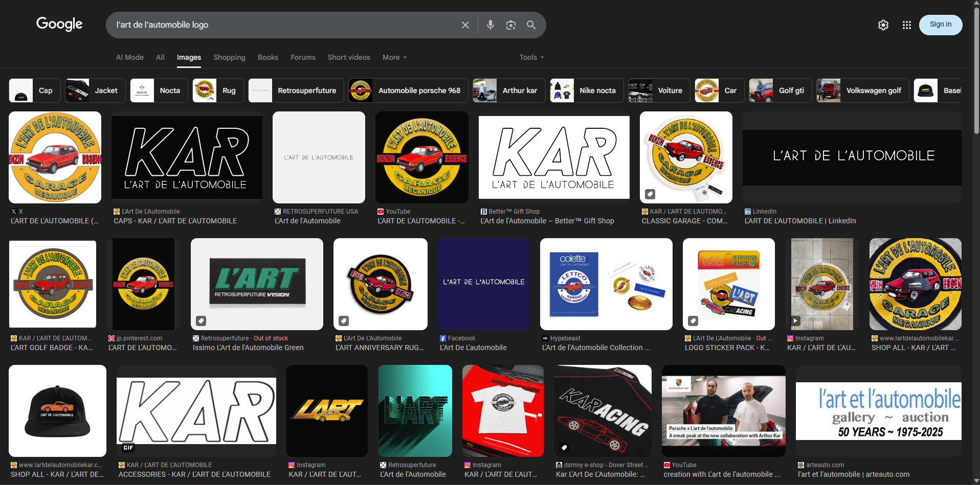Viewport: 980px width, 485px height.
Task: Open Hypebeast colette collection thumbnail
Action: click(x=606, y=284)
